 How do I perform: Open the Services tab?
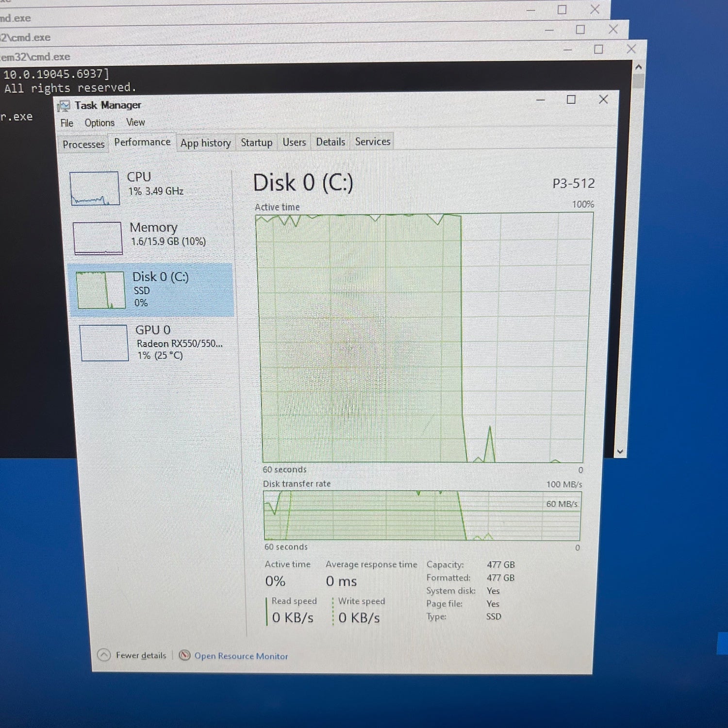pos(373,141)
